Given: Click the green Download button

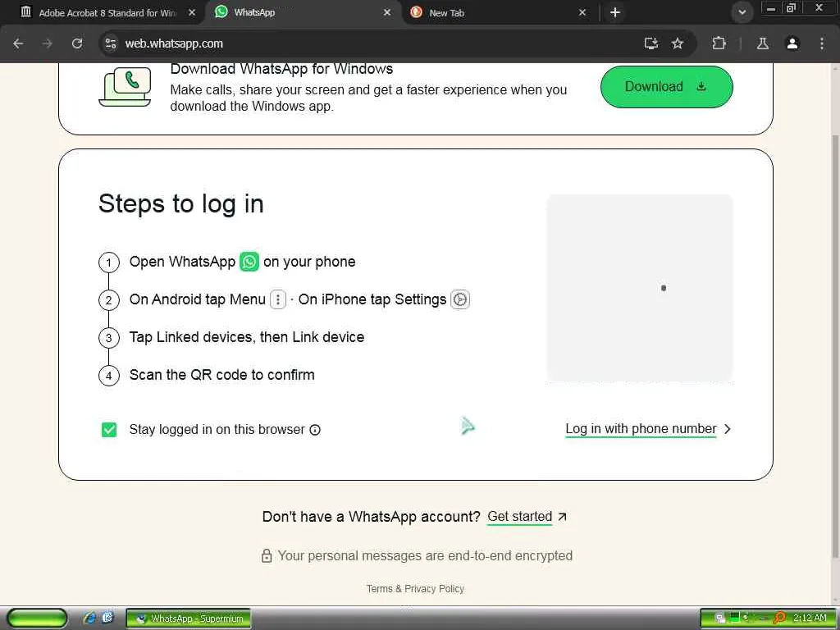Looking at the screenshot, I should (666, 87).
